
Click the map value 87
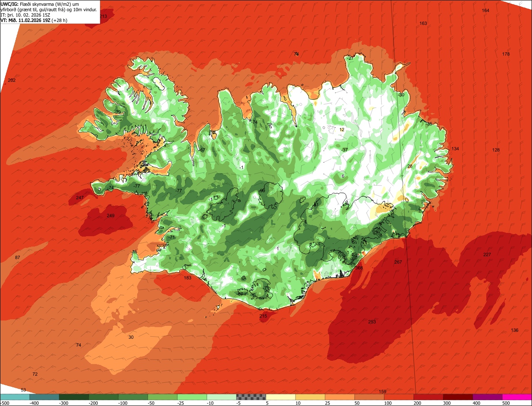[17, 258]
